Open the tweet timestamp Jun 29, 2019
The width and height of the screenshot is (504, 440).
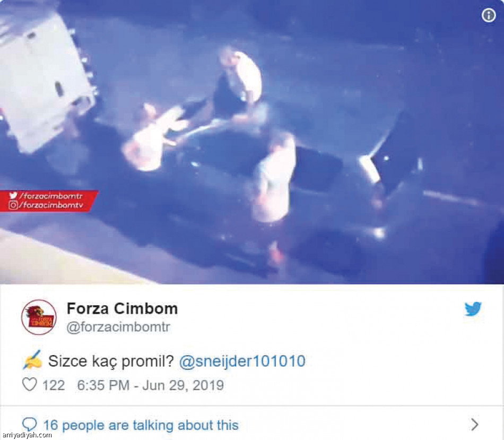pos(151,385)
